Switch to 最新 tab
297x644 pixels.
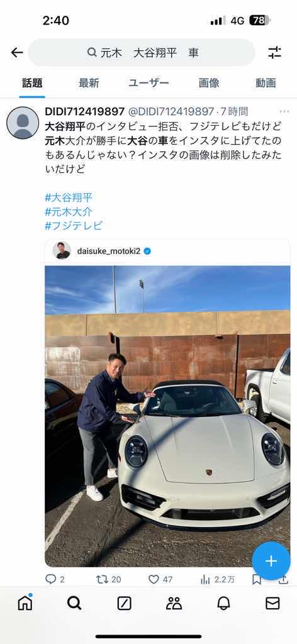point(89,83)
